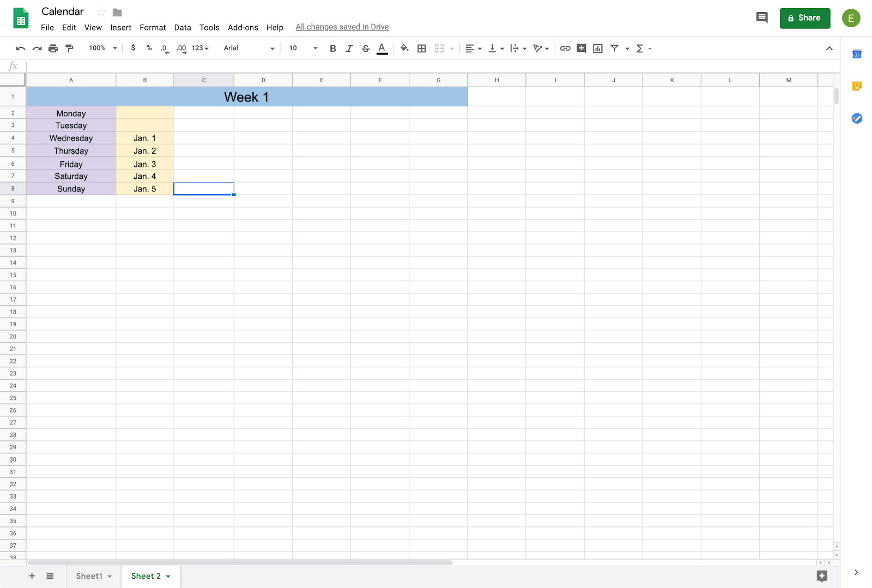Open the text color picker
Viewport: 872px width, 588px height.
(x=382, y=49)
